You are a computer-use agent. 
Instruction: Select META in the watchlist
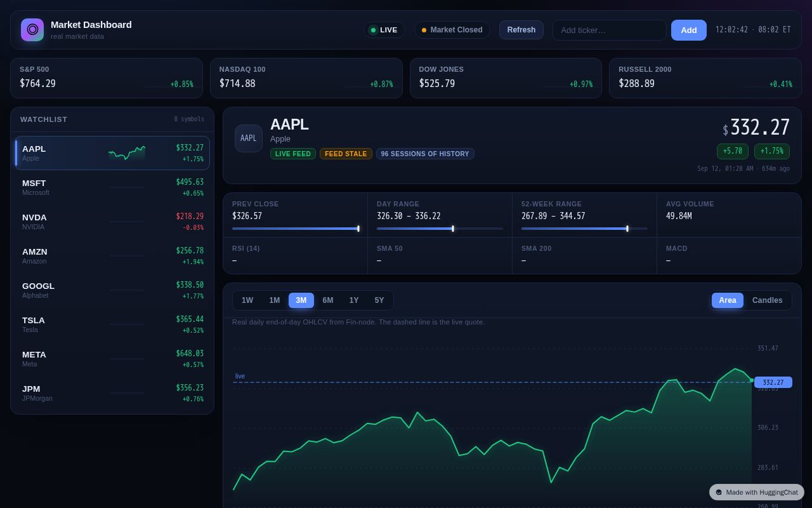point(112,359)
